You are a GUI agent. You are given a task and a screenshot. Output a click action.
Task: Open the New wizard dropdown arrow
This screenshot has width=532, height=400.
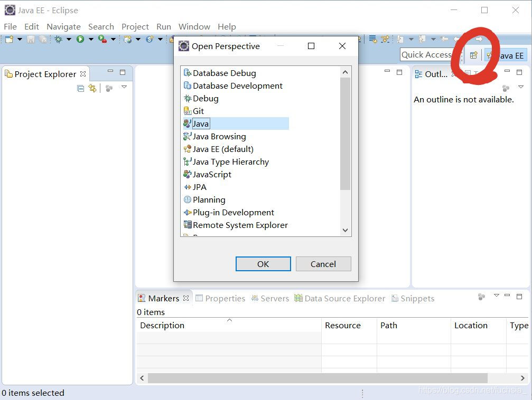click(20, 40)
